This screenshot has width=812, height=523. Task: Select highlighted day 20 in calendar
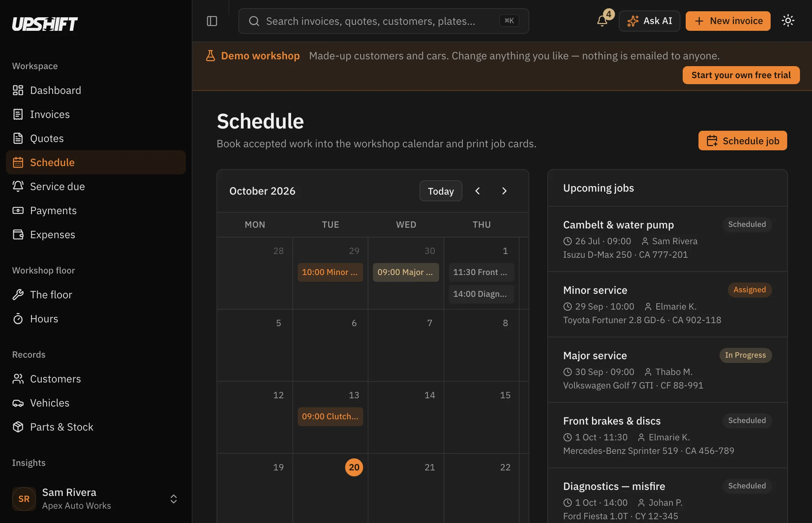pyautogui.click(x=354, y=467)
